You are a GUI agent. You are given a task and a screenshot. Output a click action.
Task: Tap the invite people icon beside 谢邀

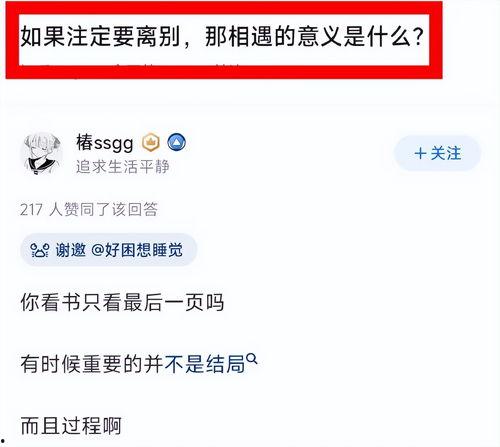pos(40,250)
